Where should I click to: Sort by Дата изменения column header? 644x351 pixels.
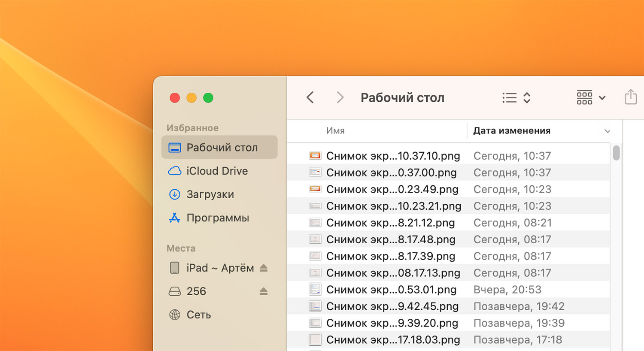pyautogui.click(x=512, y=131)
